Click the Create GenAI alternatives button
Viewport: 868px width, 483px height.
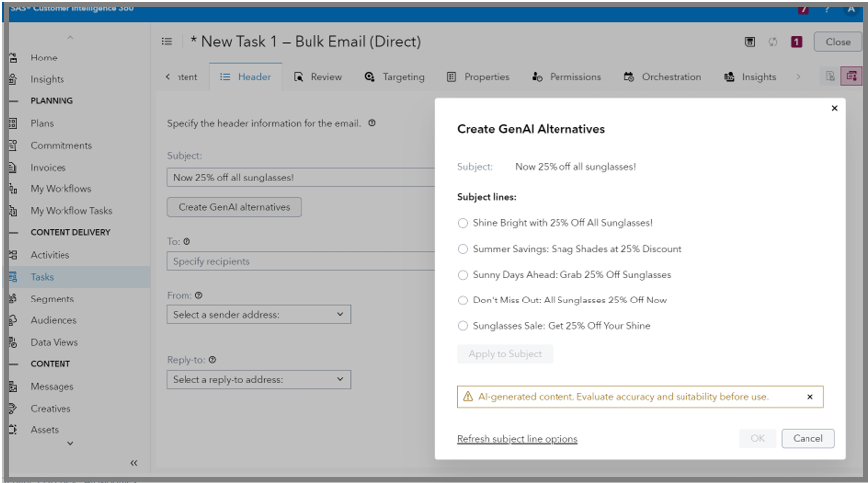(x=234, y=207)
